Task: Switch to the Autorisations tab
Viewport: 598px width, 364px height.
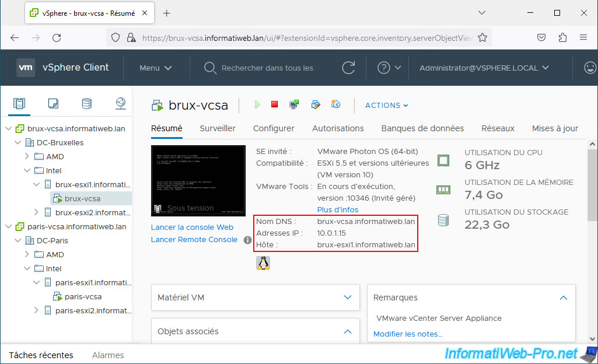Action: click(x=338, y=128)
